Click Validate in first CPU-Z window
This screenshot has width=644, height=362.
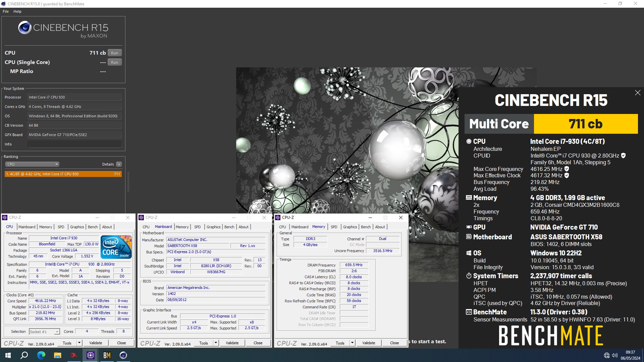pyautogui.click(x=96, y=343)
